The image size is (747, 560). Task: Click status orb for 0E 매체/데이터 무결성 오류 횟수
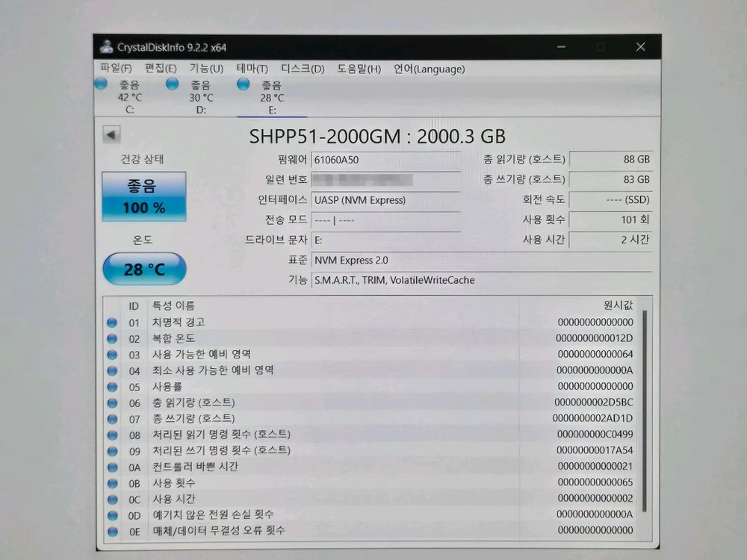pyautogui.click(x=113, y=532)
